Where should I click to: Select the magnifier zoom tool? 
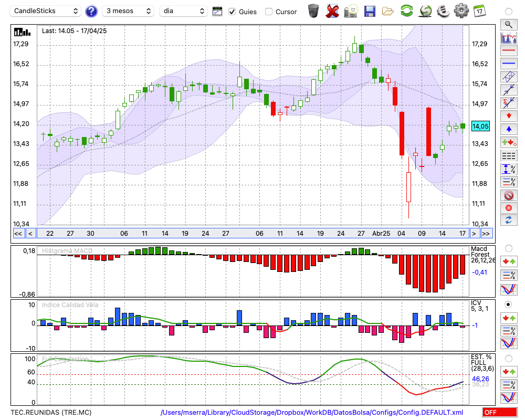coord(509,25)
